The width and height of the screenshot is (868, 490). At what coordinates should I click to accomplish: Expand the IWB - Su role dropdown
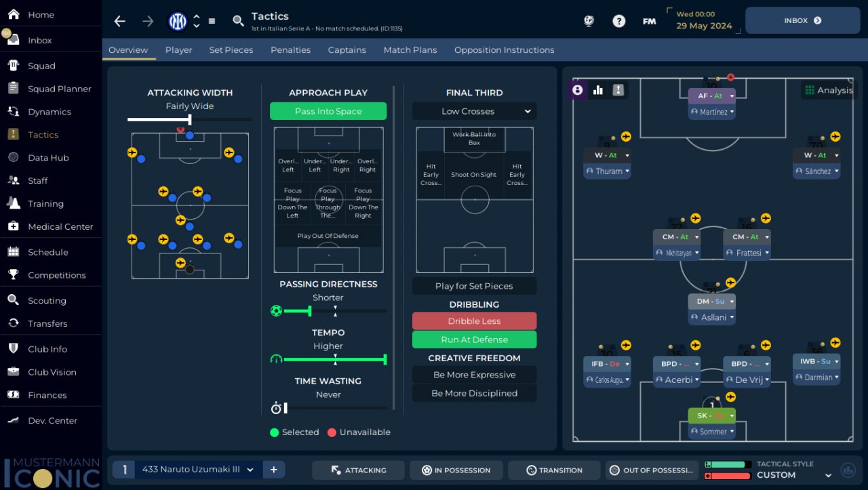pyautogui.click(x=816, y=361)
